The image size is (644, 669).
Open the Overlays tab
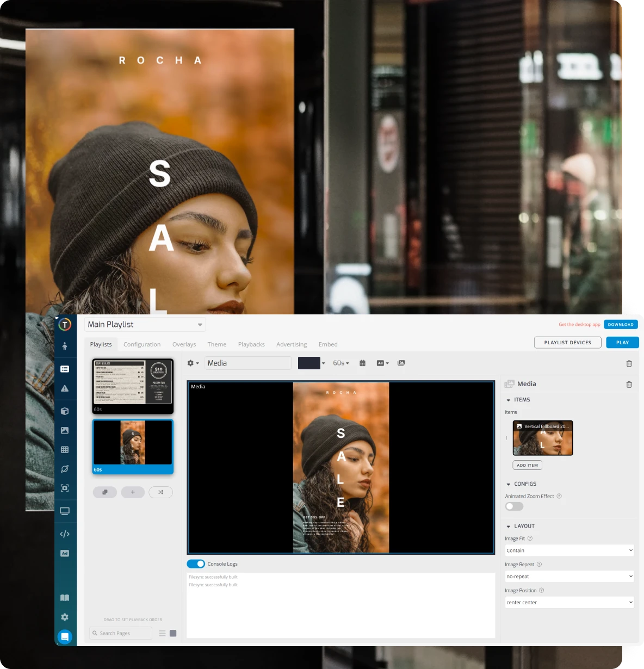[184, 344]
